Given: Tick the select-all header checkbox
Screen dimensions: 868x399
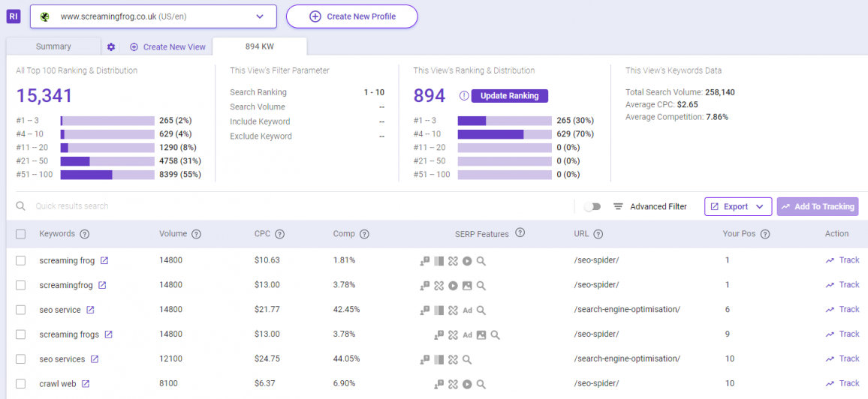Looking at the screenshot, I should pyautogui.click(x=20, y=234).
